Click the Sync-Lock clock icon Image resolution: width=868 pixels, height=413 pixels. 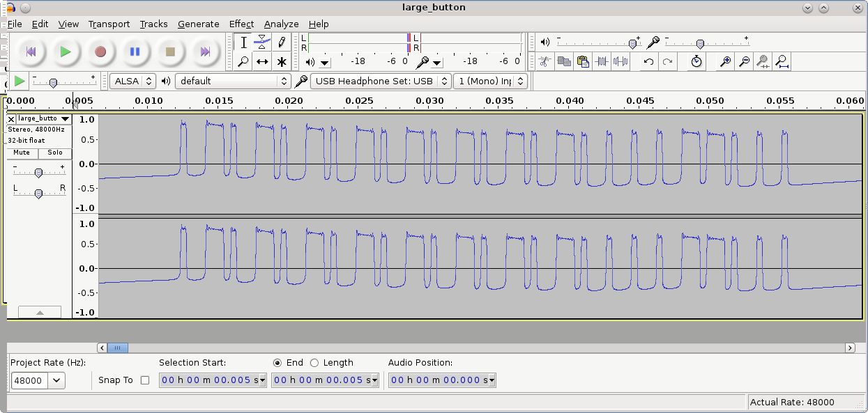click(696, 61)
